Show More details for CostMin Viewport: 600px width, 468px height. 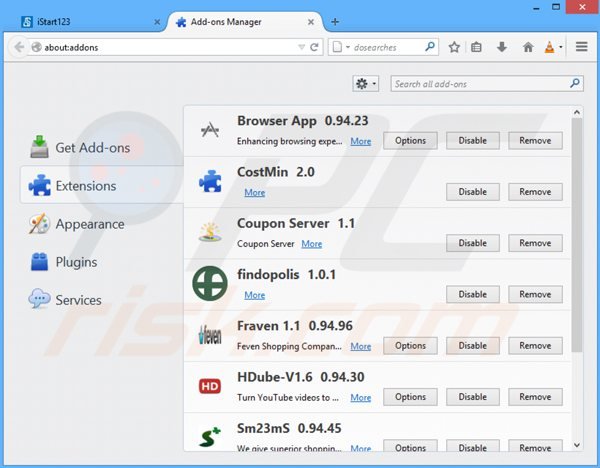tap(254, 192)
